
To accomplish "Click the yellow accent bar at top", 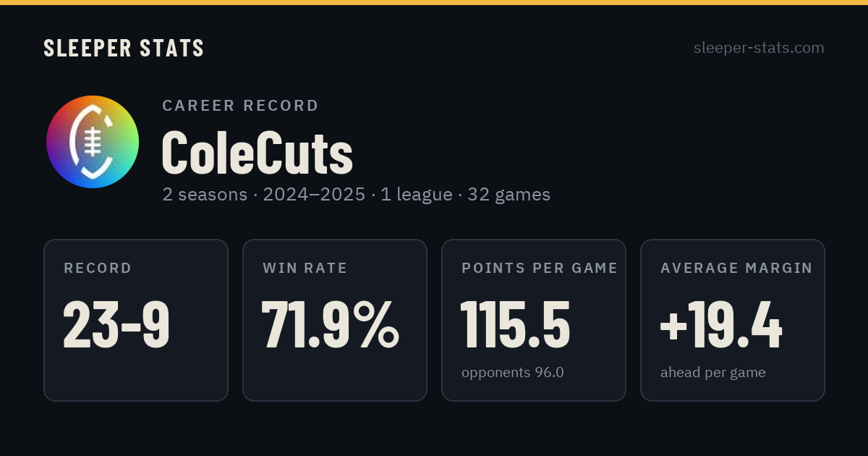I will pos(434,2).
